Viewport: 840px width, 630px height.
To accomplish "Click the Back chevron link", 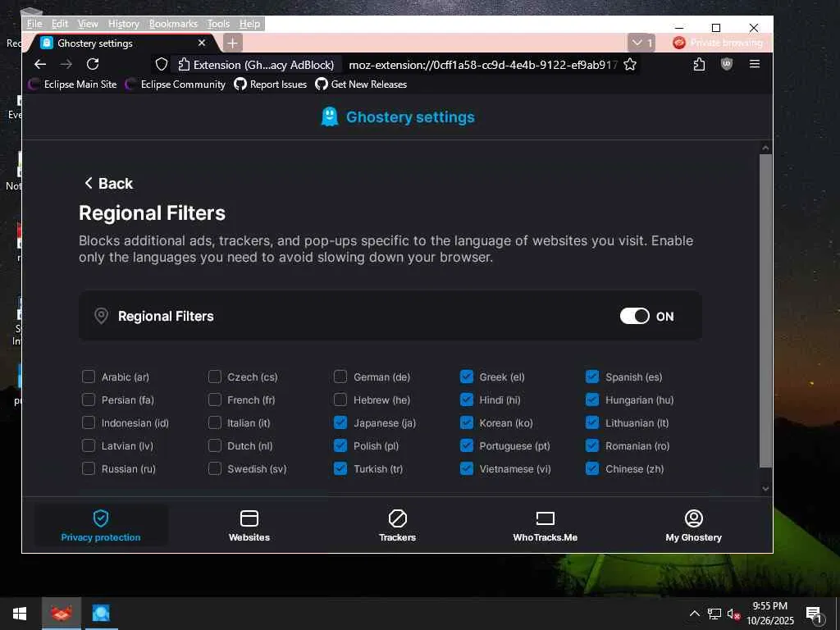I will pos(108,183).
